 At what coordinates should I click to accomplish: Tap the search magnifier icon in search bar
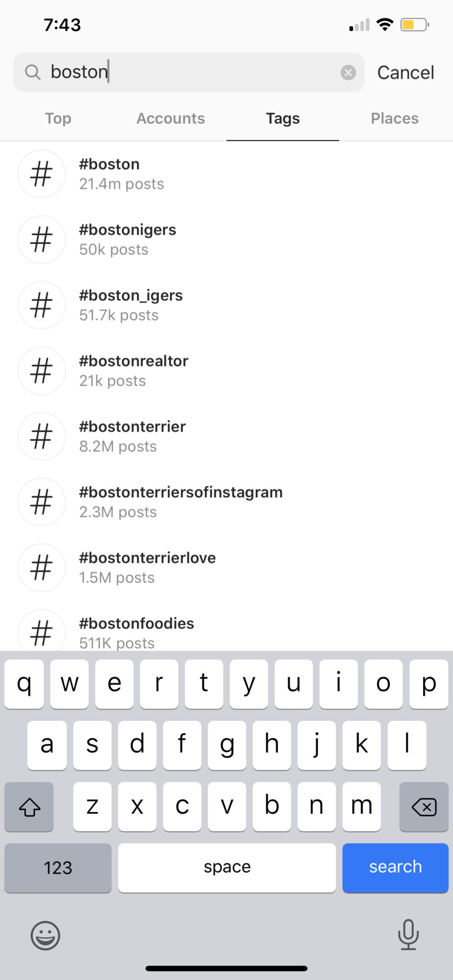(32, 72)
